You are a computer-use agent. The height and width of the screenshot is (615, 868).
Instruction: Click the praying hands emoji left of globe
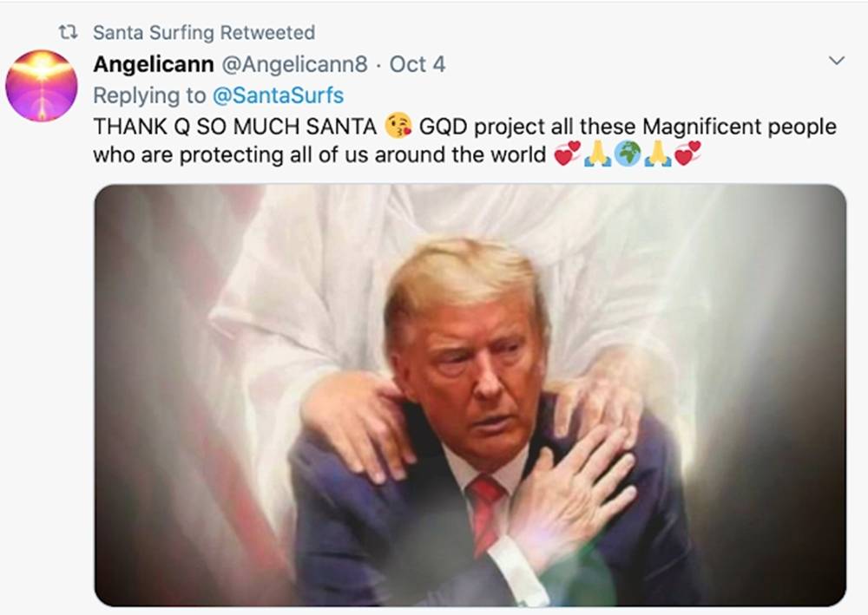pyautogui.click(x=597, y=155)
